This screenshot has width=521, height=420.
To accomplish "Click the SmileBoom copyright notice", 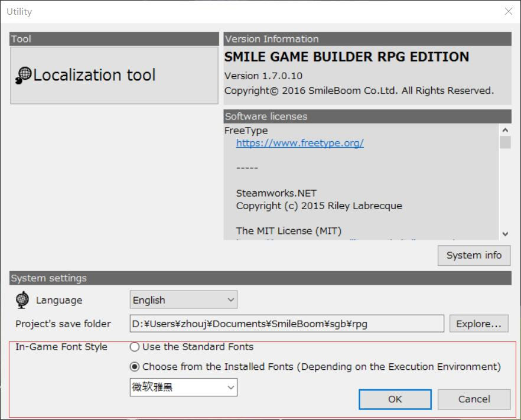I will pyautogui.click(x=359, y=91).
